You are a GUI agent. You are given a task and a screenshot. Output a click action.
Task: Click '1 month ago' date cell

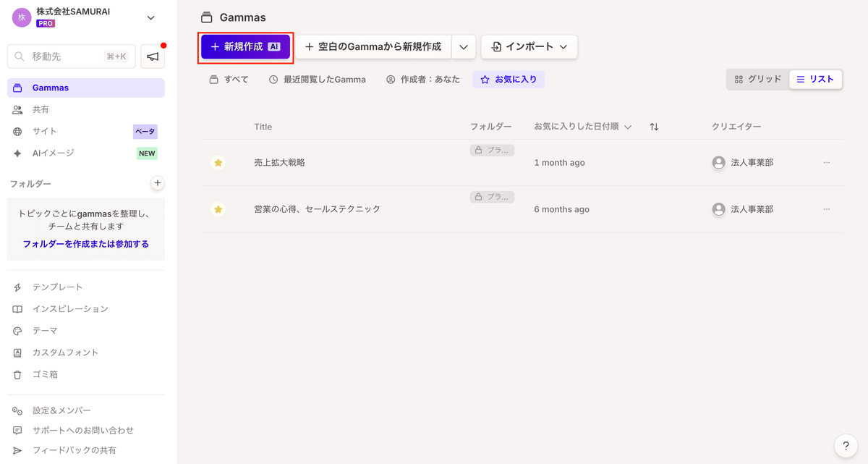[x=560, y=163]
